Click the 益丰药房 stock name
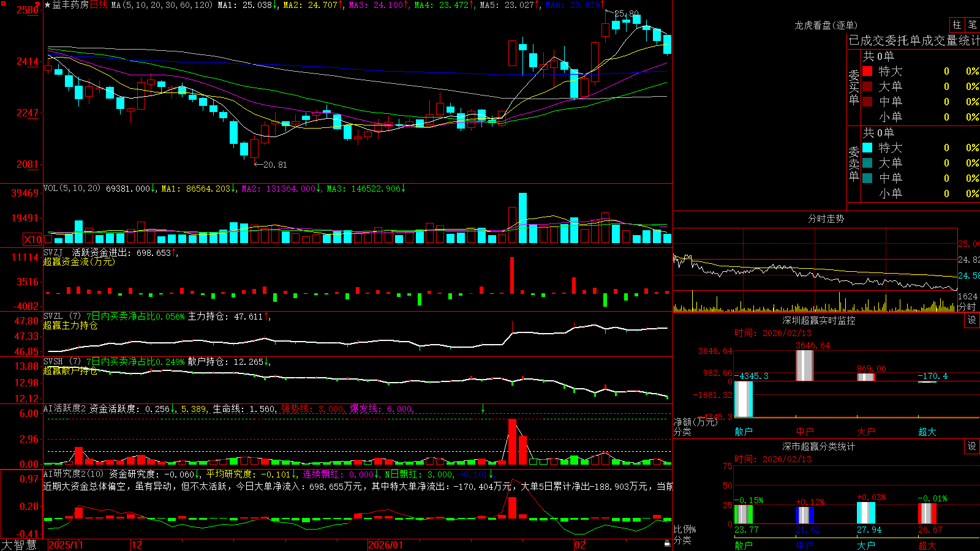 tap(70, 5)
